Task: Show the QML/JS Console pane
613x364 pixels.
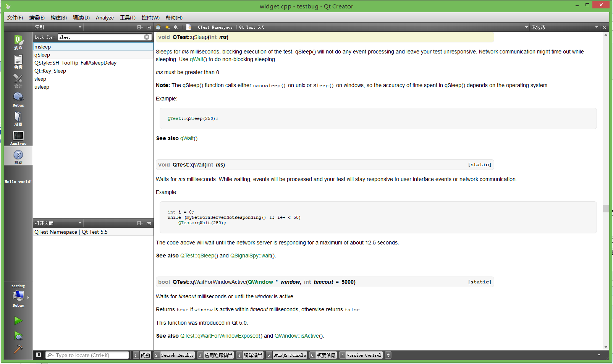Action: [x=286, y=355]
